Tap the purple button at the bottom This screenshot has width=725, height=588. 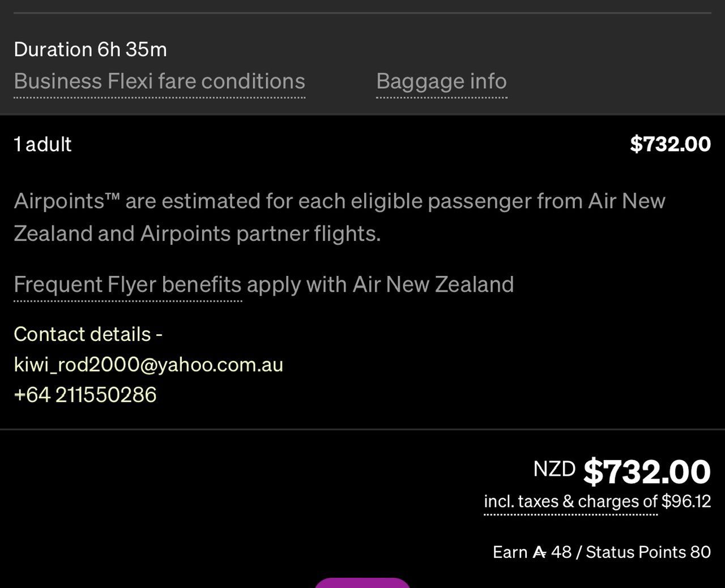point(362,583)
